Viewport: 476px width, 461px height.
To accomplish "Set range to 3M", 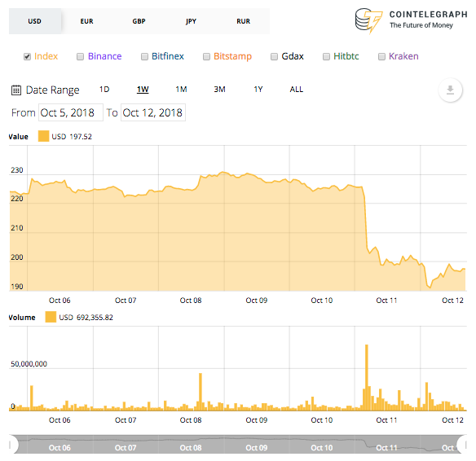I will 219,90.
